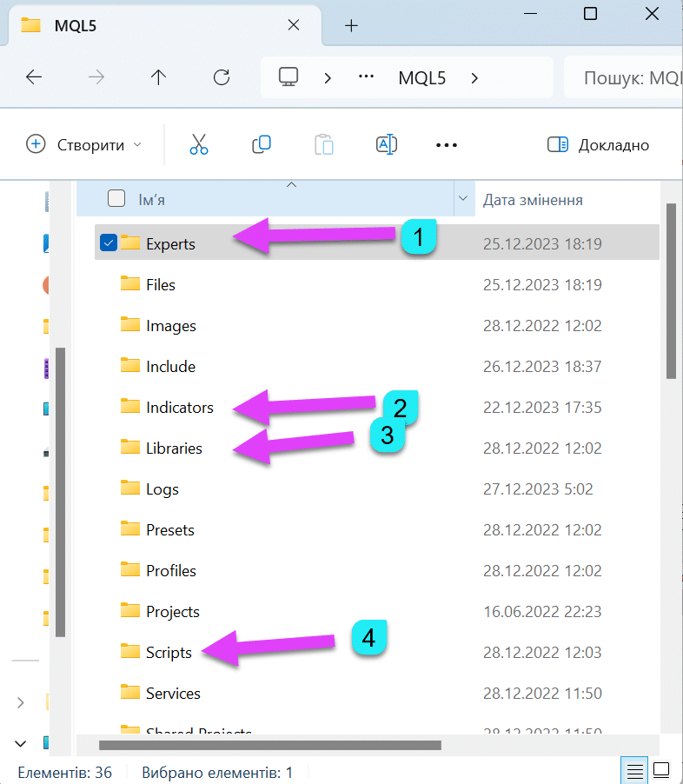Screen dimensions: 683x784
Task: Open the Ім'я column filter dropdown arrow
Action: click(461, 199)
